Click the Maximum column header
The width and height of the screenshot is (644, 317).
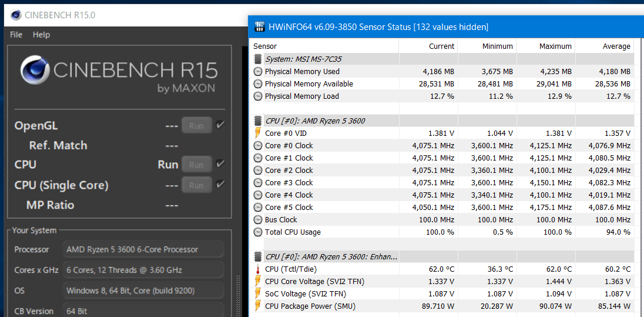pos(545,46)
